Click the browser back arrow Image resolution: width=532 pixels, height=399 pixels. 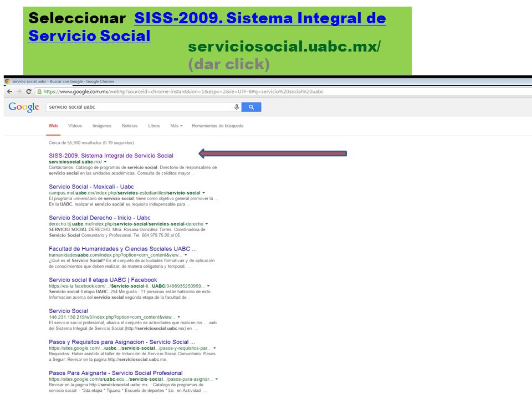coord(9,91)
